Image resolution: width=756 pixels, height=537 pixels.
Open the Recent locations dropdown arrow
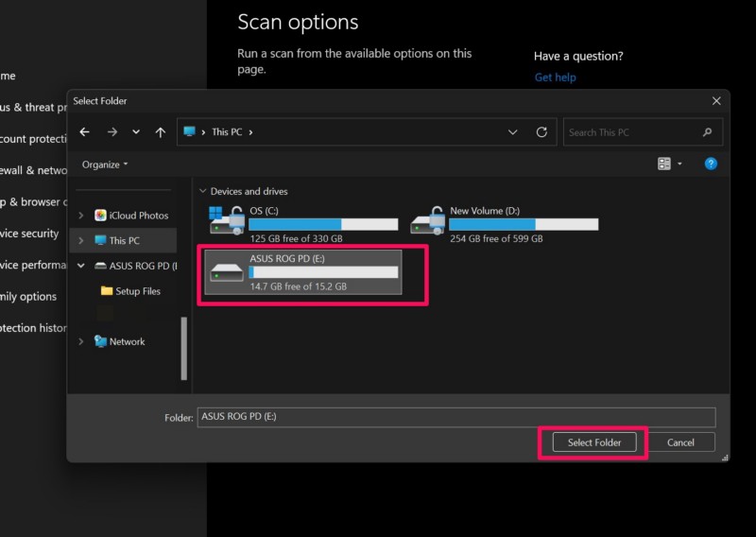(x=136, y=132)
